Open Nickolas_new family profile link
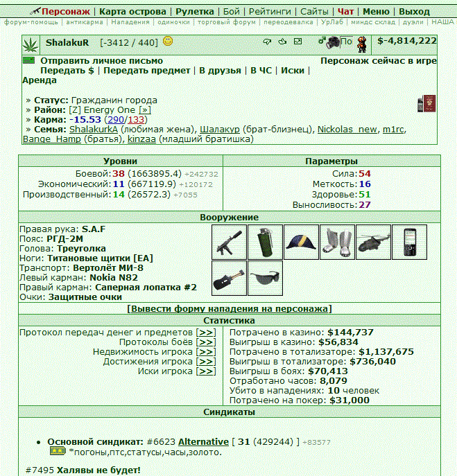 pos(347,130)
